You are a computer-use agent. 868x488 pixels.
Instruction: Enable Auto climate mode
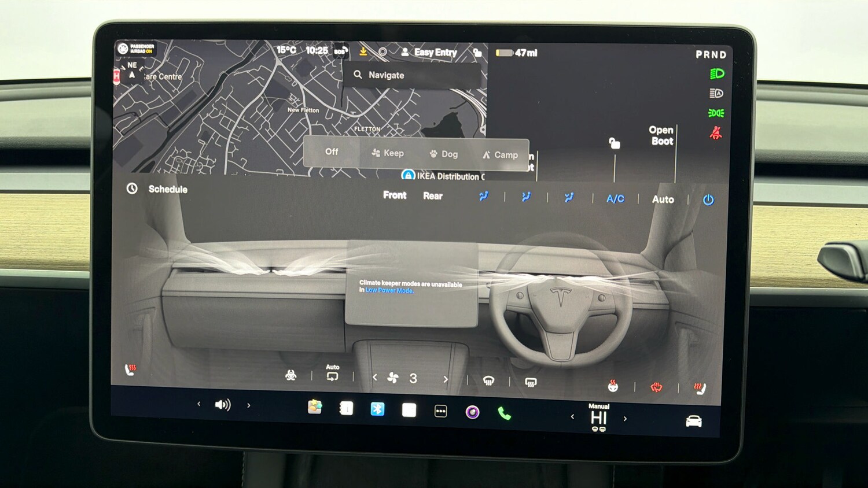[663, 199]
